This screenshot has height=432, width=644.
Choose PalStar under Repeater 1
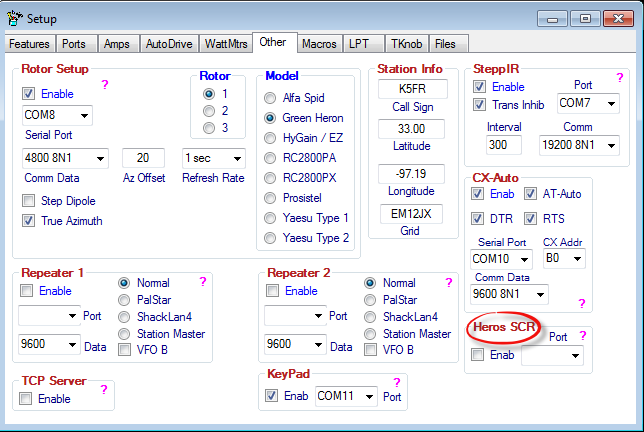coord(124,299)
